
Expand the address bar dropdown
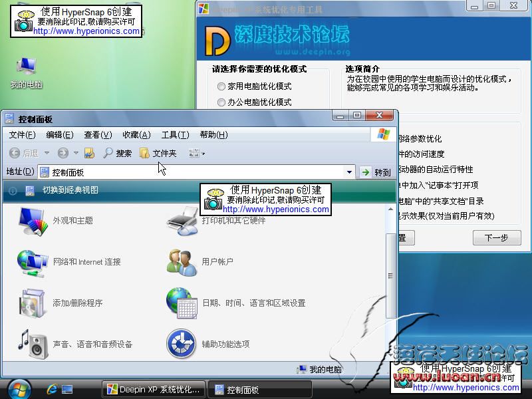(x=349, y=172)
